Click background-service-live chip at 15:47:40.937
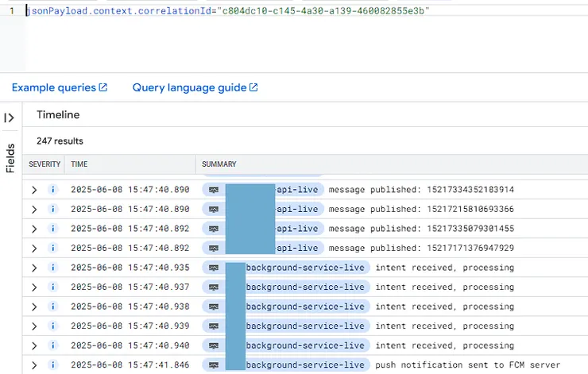588x374 pixels. 286,287
